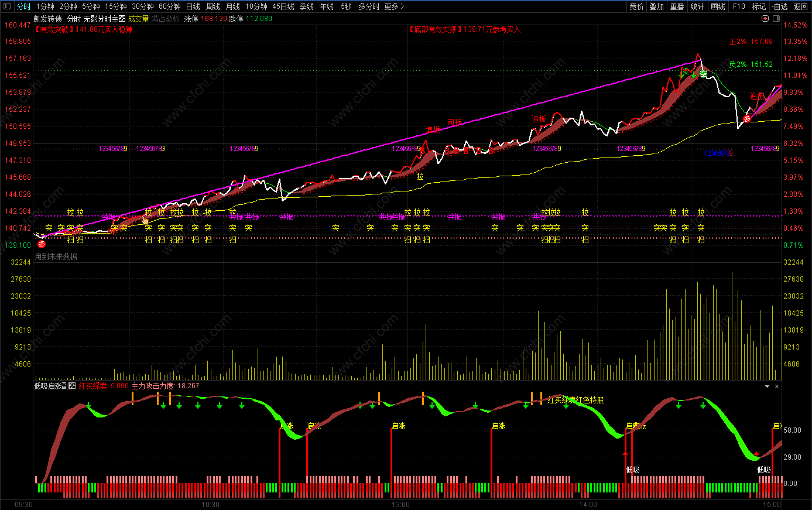The height and width of the screenshot is (510, 812).
Task: Click the 低吸启涨副图 indicator name
Action: click(55, 386)
